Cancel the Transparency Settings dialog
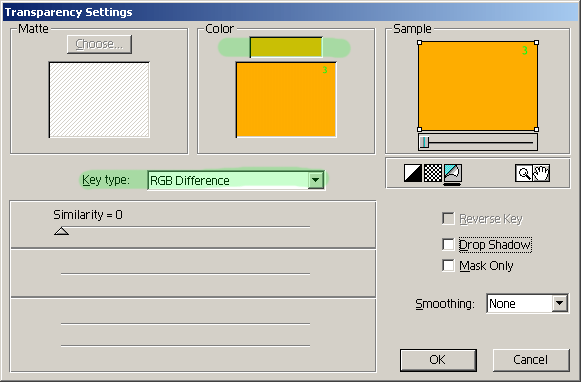The height and width of the screenshot is (382, 581). (531, 360)
